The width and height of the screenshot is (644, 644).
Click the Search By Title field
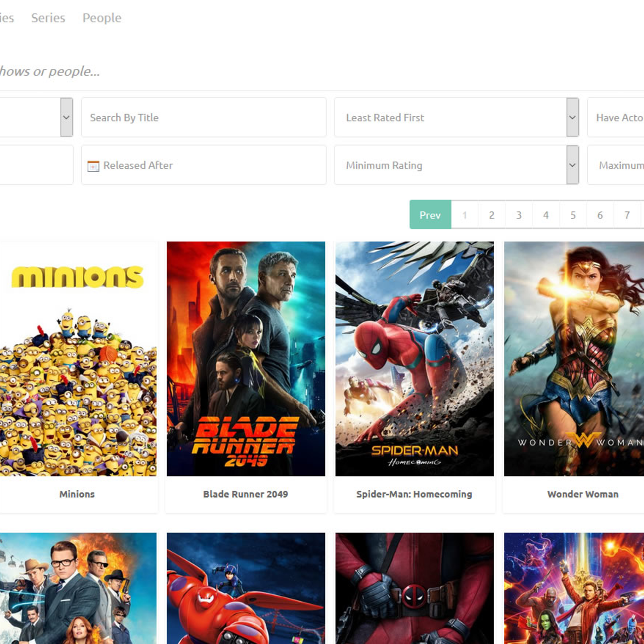coord(204,118)
